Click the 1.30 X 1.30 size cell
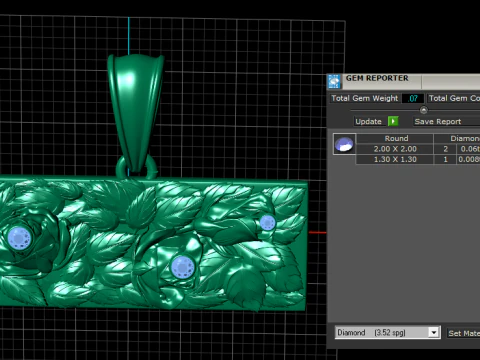Screen dimensions: 480x360 pyautogui.click(x=395, y=159)
